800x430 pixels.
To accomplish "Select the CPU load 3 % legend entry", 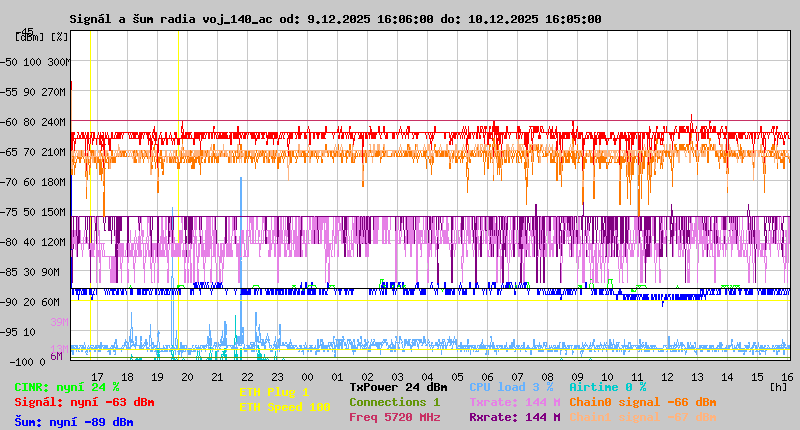I will (511, 386).
